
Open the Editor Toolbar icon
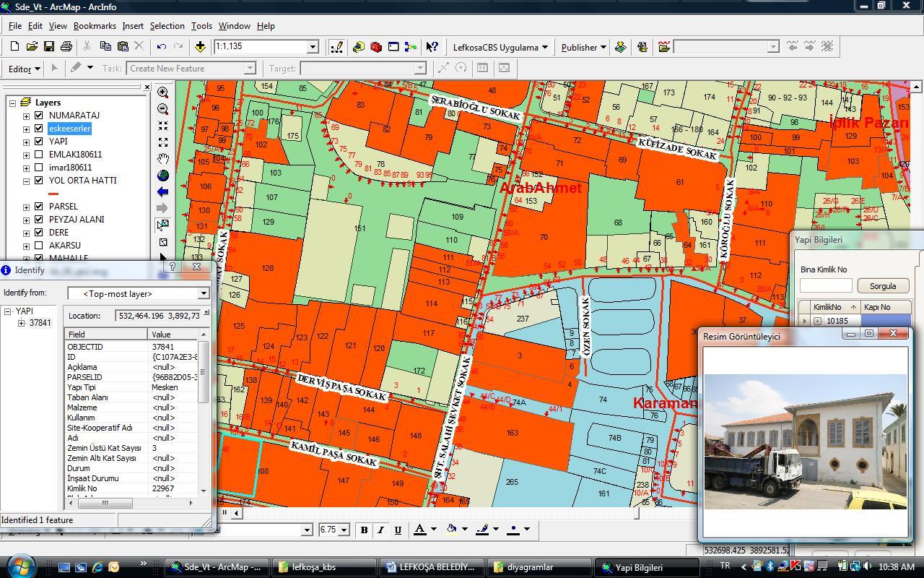(337, 47)
